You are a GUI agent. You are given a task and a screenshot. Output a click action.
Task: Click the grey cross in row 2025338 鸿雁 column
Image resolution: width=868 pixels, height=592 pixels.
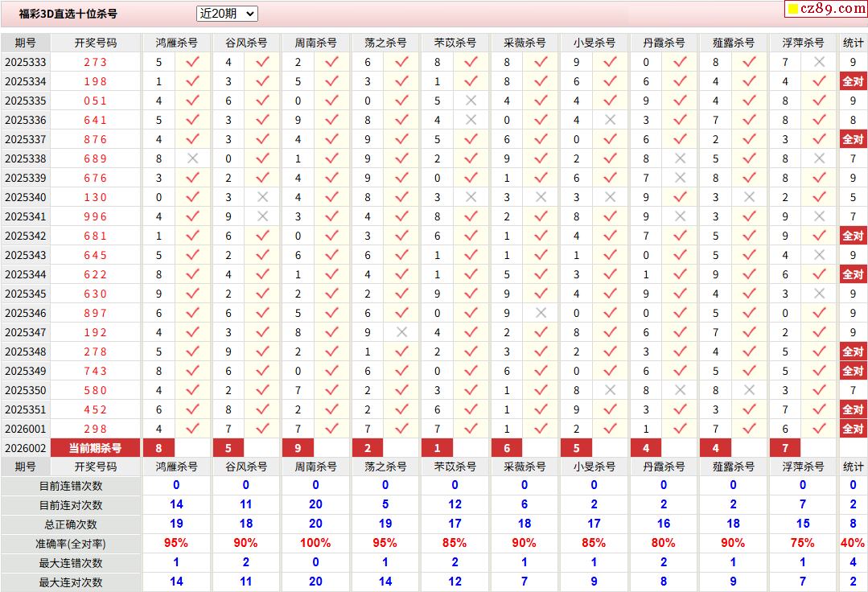192,158
